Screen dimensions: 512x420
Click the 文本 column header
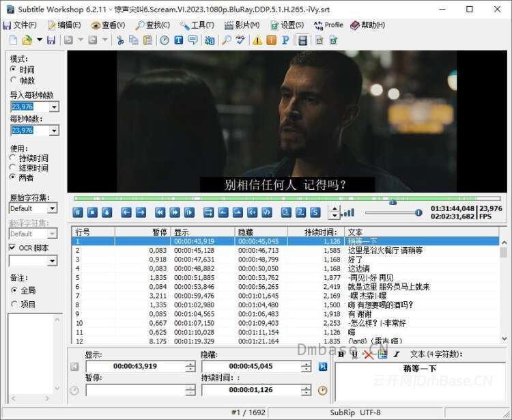coord(422,232)
